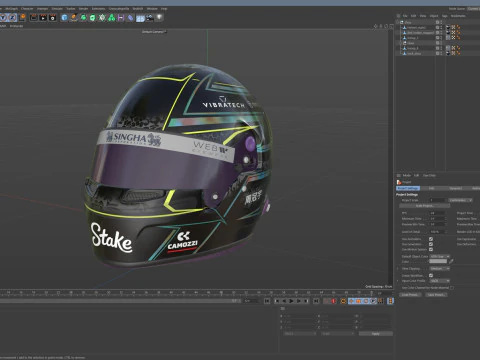Image resolution: width=480 pixels, height=360 pixels.
Task: Pick a color with the eyedropper icon
Action: (x=451, y=261)
